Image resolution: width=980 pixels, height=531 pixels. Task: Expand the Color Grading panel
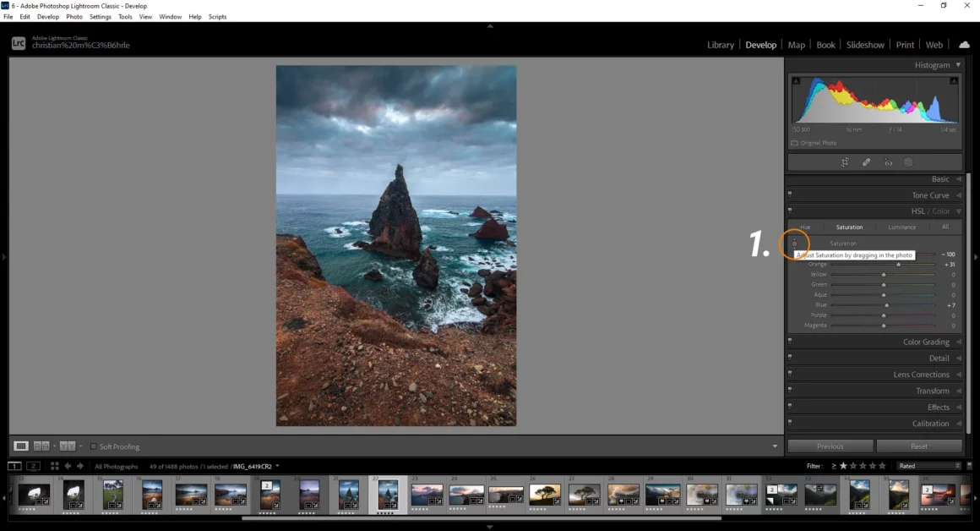[x=926, y=342]
